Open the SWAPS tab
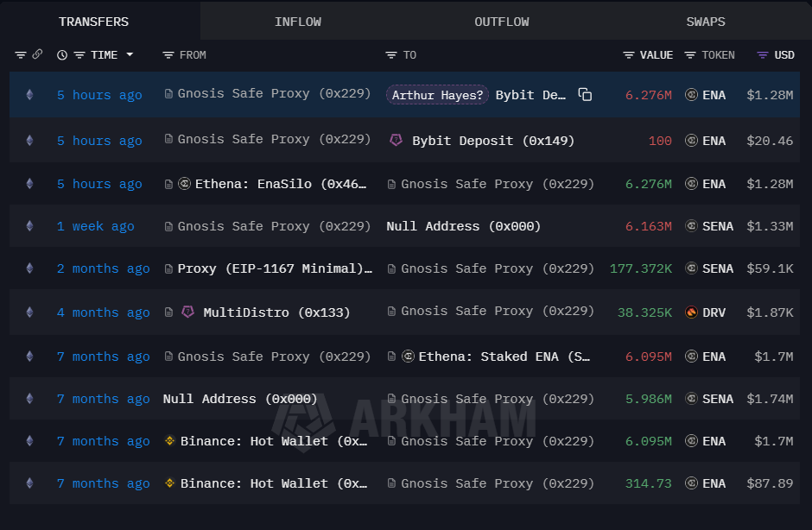The height and width of the screenshot is (530, 812). [706, 22]
